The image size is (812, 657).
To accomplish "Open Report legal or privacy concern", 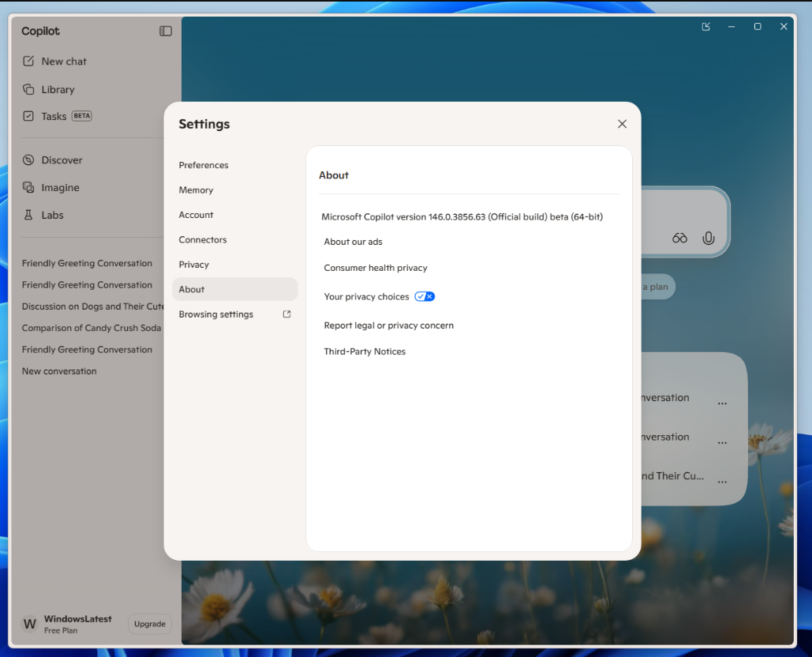I will pyautogui.click(x=388, y=325).
